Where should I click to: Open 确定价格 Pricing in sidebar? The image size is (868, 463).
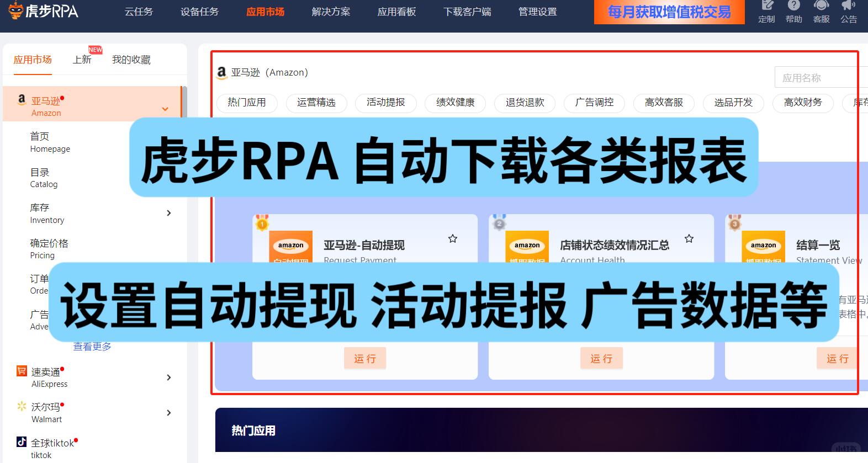coord(49,248)
